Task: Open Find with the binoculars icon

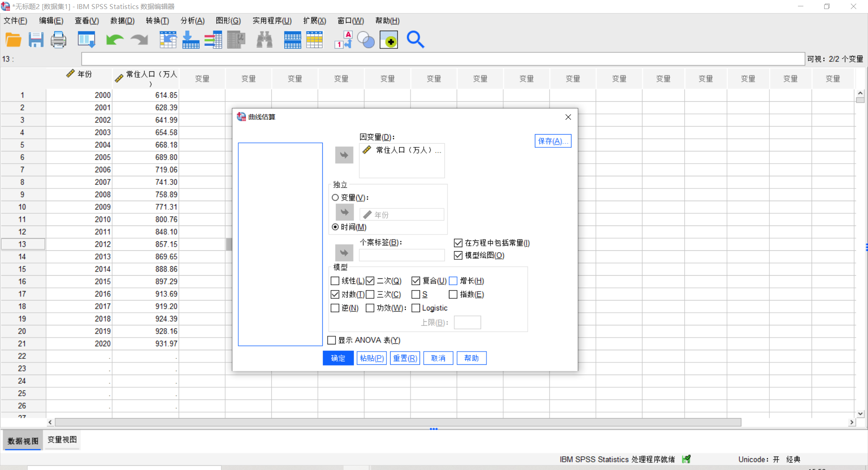Action: click(x=264, y=40)
